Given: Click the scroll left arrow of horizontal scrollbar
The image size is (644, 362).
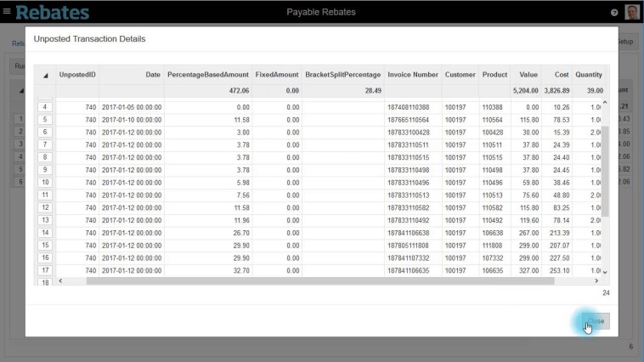Looking at the screenshot, I should (x=60, y=280).
